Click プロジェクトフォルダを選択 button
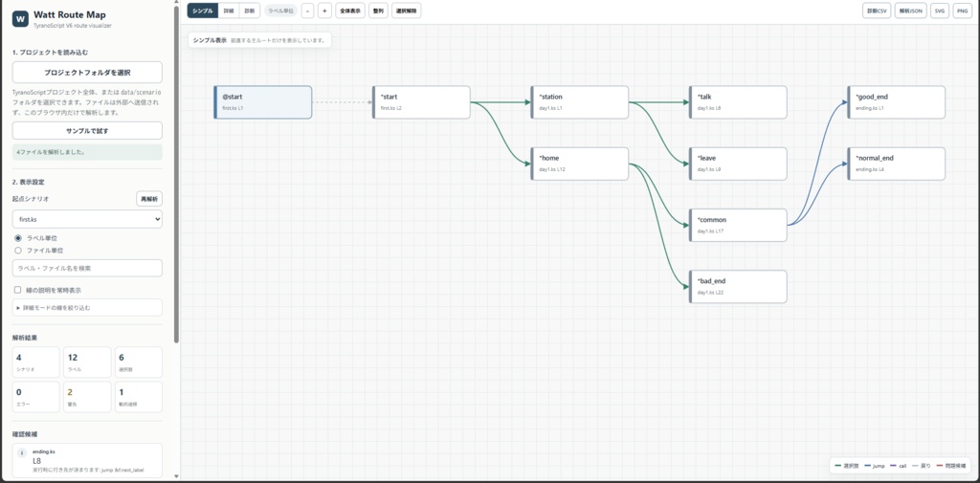This screenshot has width=980, height=483. (87, 72)
